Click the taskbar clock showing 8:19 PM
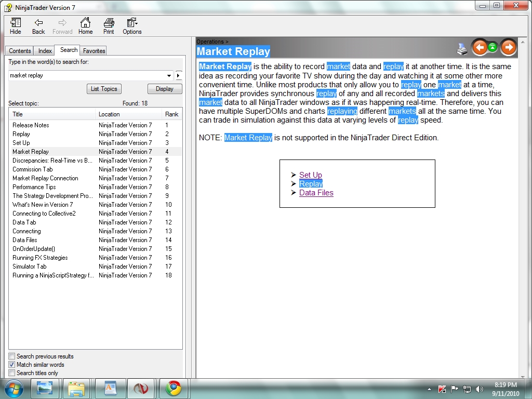This screenshot has height=399, width=532. pyautogui.click(x=506, y=389)
